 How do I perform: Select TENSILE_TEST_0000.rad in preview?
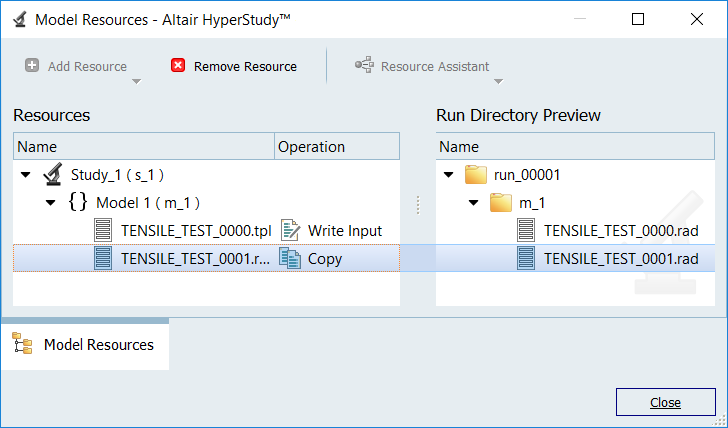[x=621, y=231]
